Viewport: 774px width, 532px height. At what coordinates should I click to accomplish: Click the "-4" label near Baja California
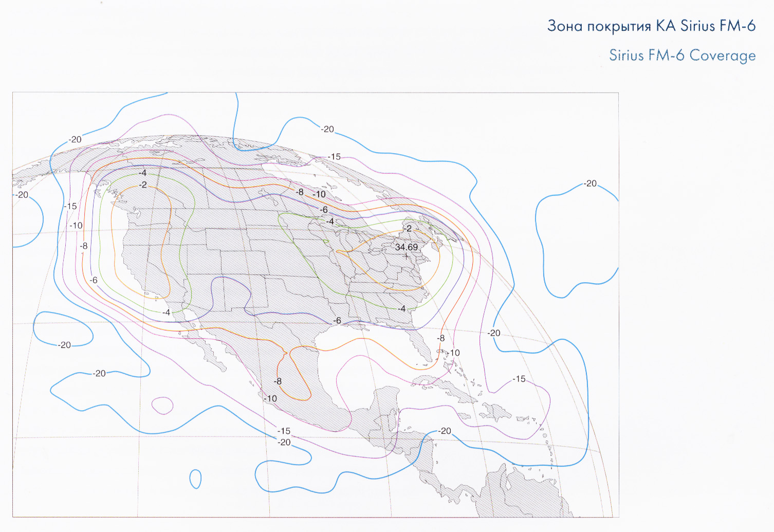165,312
